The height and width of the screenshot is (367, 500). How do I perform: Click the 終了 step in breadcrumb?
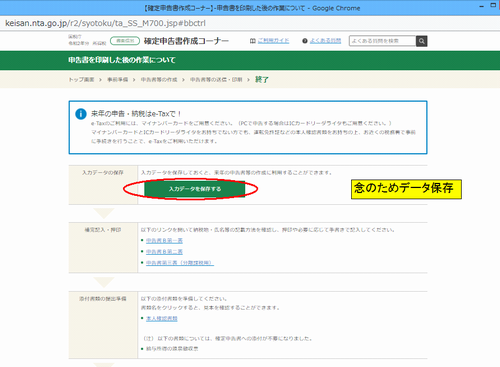262,80
